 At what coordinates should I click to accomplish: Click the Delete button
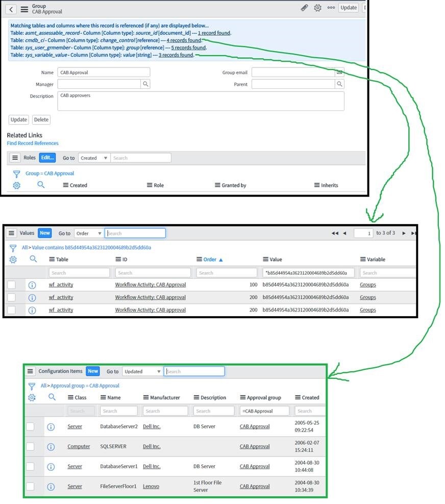pyautogui.click(x=41, y=119)
